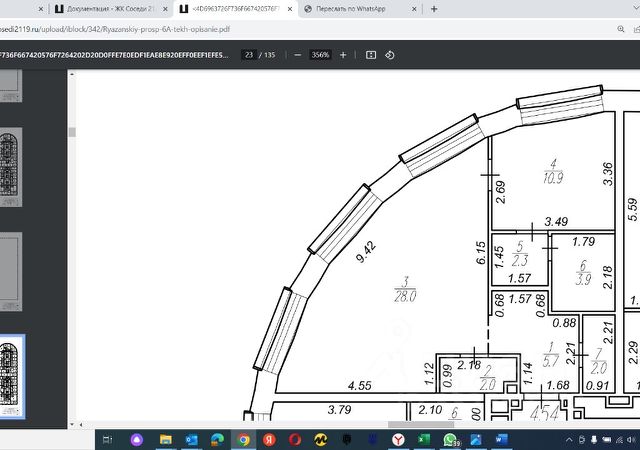Open the yellow circular wave icon app
This screenshot has width=640, height=450.
[x=321, y=440]
